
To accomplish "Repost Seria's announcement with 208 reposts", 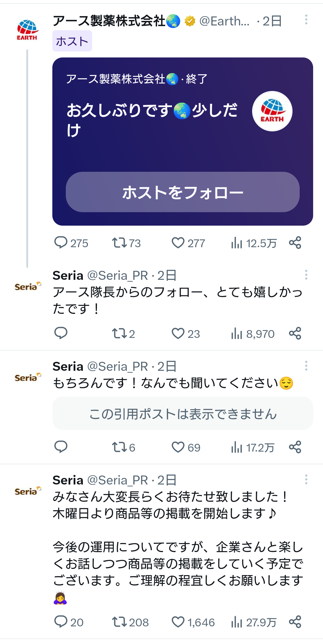I will coord(119,622).
